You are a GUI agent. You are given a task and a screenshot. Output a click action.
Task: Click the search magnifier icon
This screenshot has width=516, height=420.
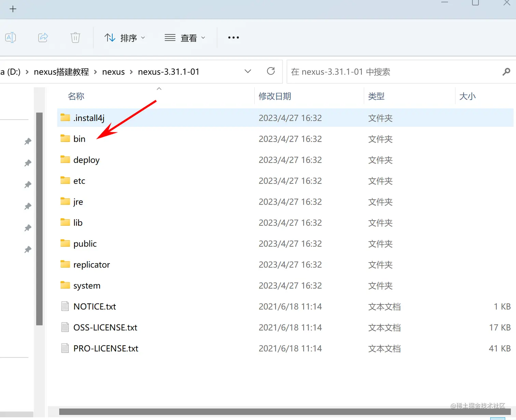(x=506, y=72)
